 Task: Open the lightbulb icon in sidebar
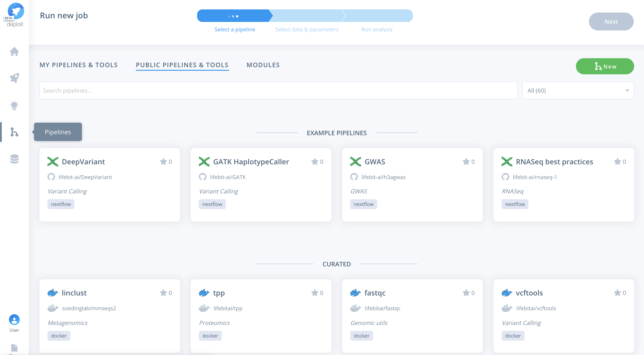point(14,105)
